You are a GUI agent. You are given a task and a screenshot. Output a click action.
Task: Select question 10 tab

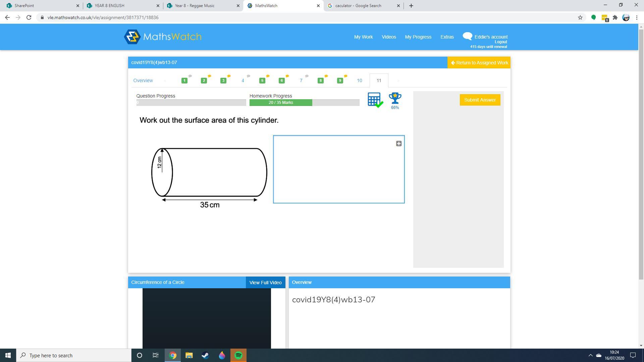[359, 80]
